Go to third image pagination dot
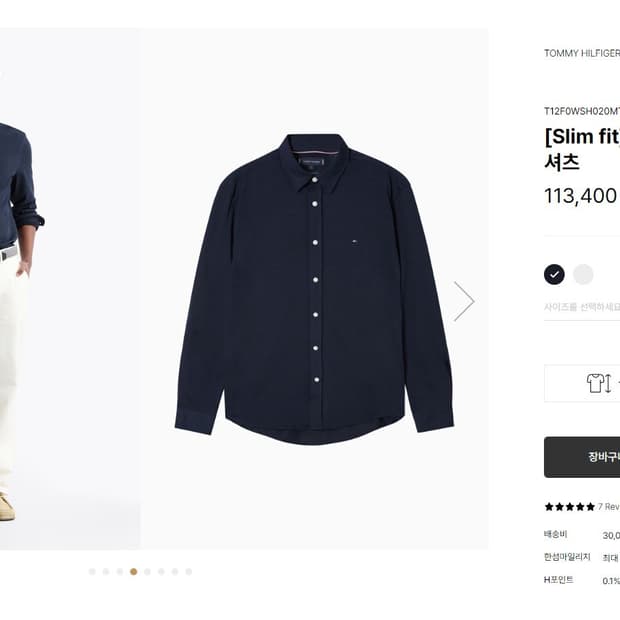620x620 pixels. (120, 572)
